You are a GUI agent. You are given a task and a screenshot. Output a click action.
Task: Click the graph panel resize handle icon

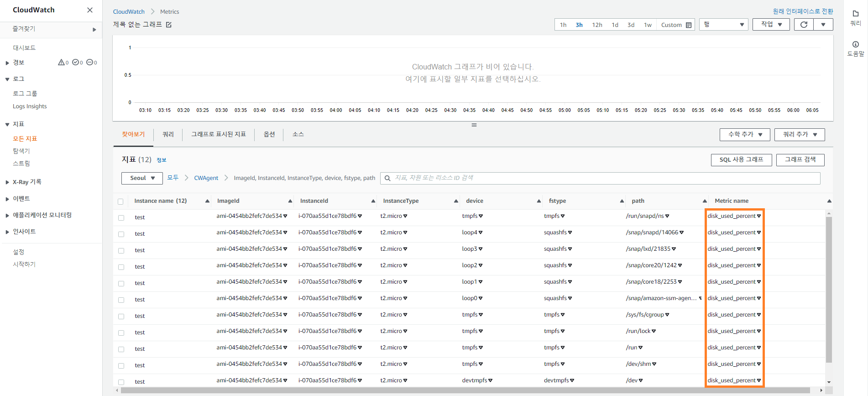tap(474, 125)
